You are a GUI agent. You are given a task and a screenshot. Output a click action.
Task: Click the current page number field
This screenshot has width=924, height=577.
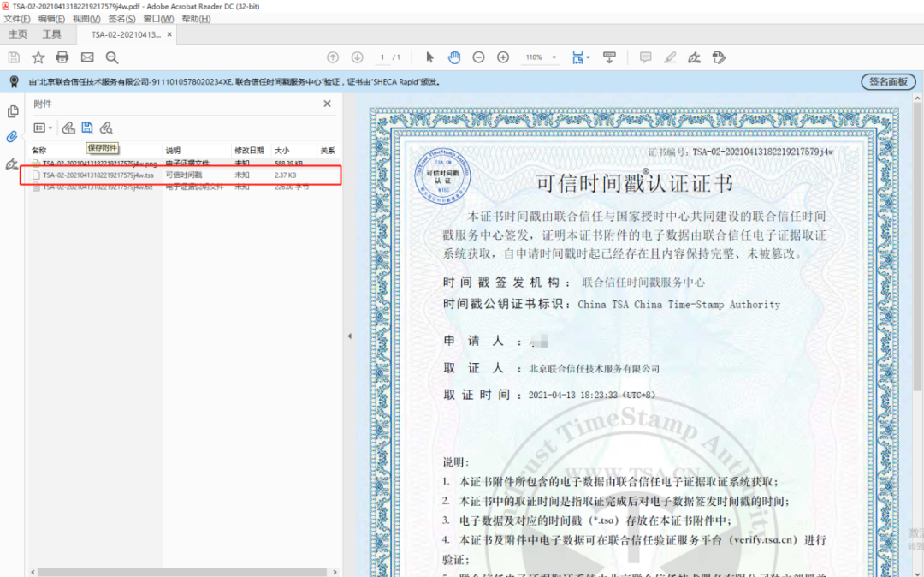click(x=382, y=57)
